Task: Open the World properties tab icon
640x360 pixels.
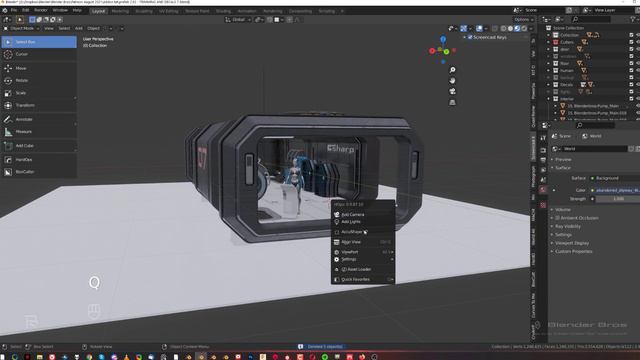Action: [x=543, y=190]
